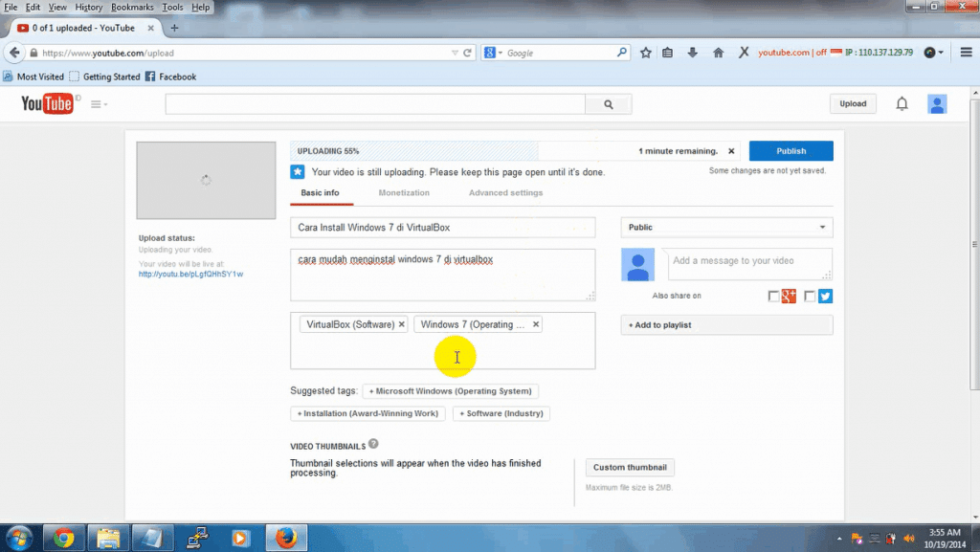Image resolution: width=980 pixels, height=552 pixels.
Task: Cancel the upload with the X icon
Action: click(731, 151)
